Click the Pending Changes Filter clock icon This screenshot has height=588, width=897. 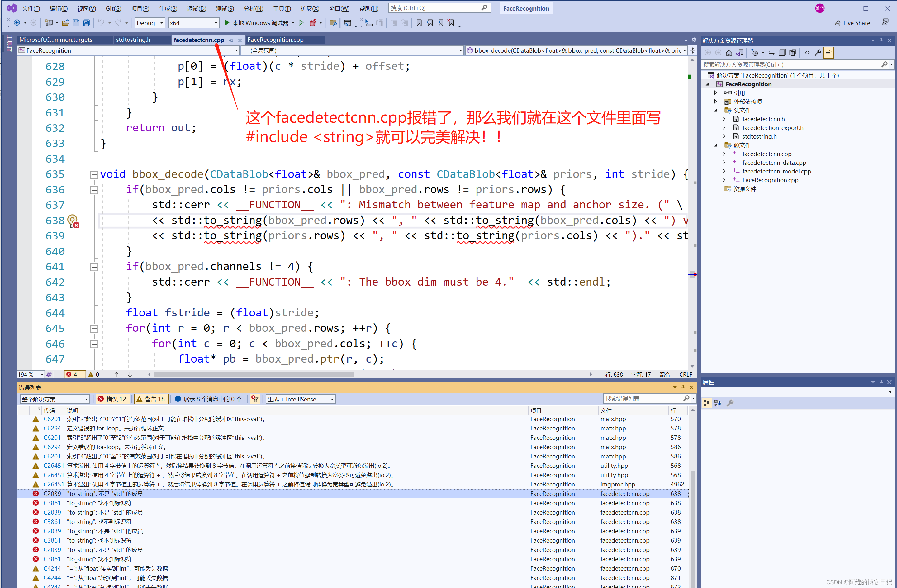coord(755,53)
